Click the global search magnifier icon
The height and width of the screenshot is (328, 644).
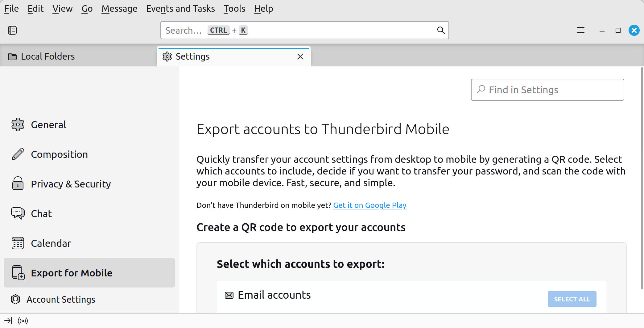(441, 30)
